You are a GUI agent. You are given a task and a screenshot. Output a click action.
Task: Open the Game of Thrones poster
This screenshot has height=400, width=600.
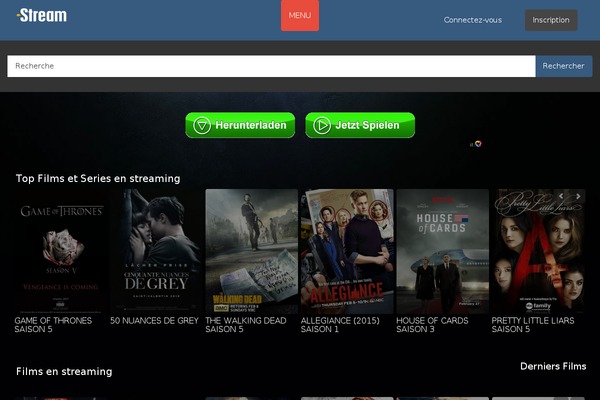tap(61, 251)
